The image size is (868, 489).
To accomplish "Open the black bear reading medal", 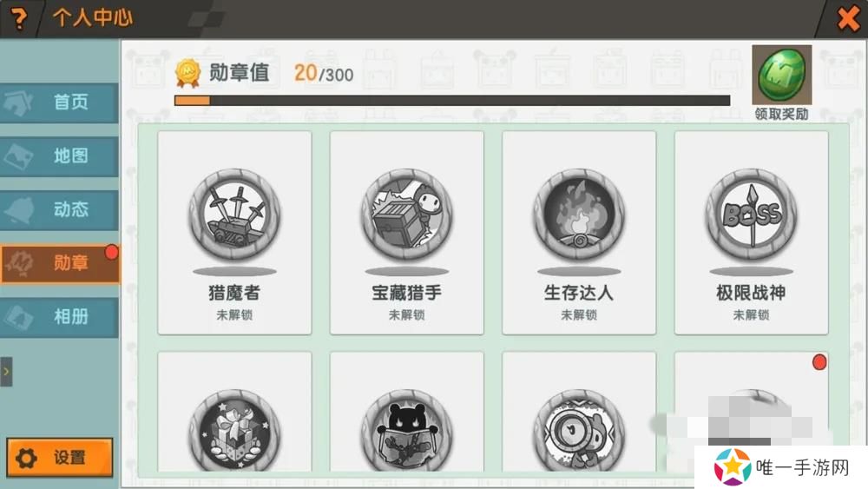I will (407, 431).
